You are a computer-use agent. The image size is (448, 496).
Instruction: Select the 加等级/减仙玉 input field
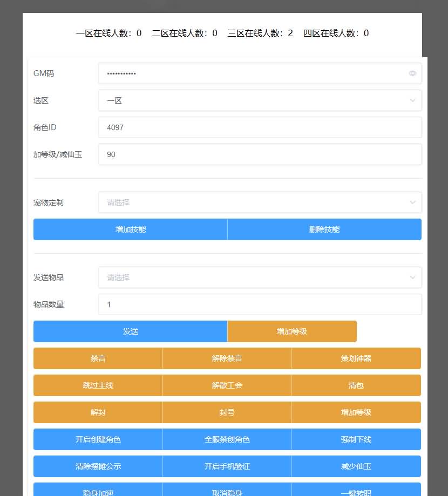tap(260, 154)
